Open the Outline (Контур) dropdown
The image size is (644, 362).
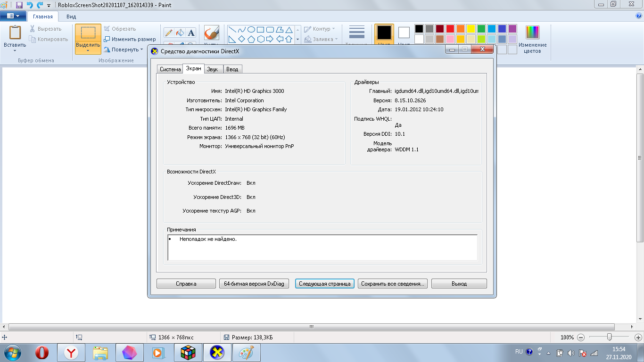click(x=320, y=29)
